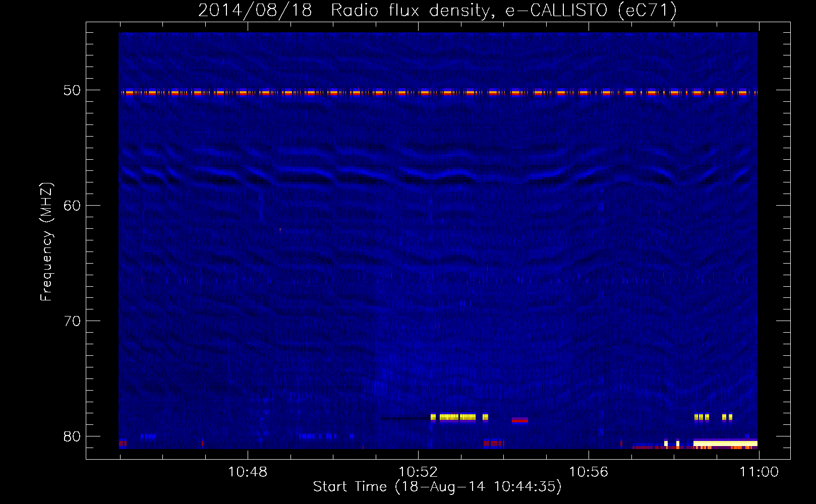Click the '70' frequency axis label
The height and width of the screenshot is (504, 816).
[72, 321]
